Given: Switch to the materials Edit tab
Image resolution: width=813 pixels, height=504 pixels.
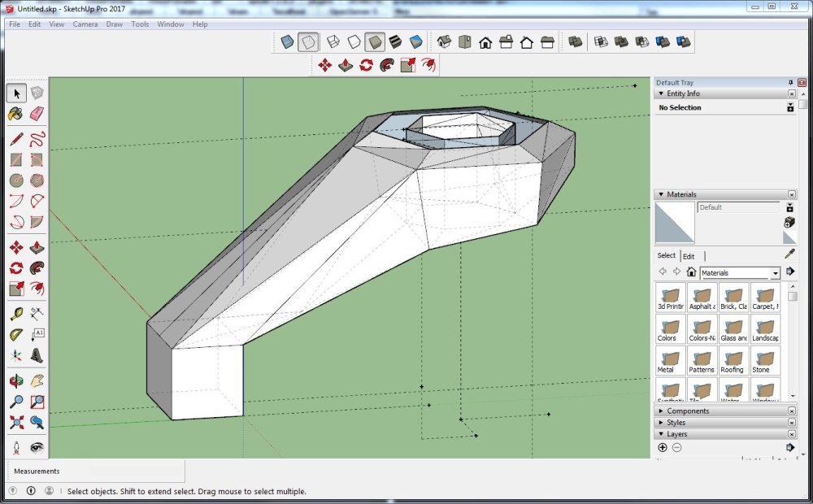Looking at the screenshot, I should [x=689, y=256].
